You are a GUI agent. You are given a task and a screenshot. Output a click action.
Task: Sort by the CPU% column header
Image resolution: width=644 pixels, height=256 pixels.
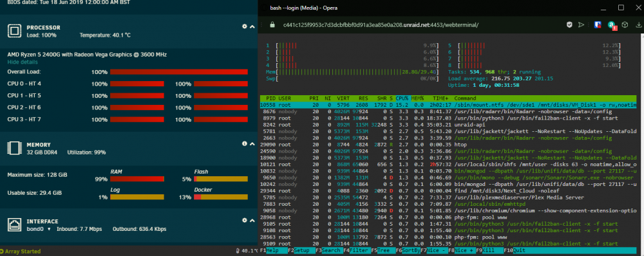[x=402, y=98]
